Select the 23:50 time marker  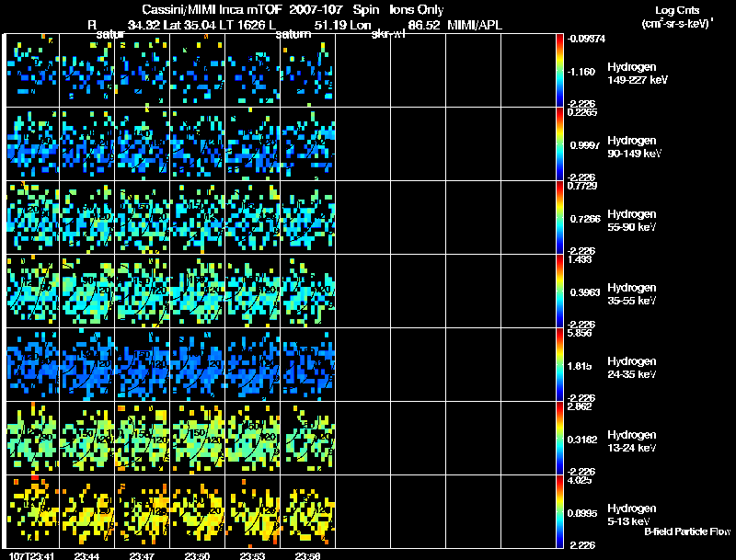click(x=199, y=555)
